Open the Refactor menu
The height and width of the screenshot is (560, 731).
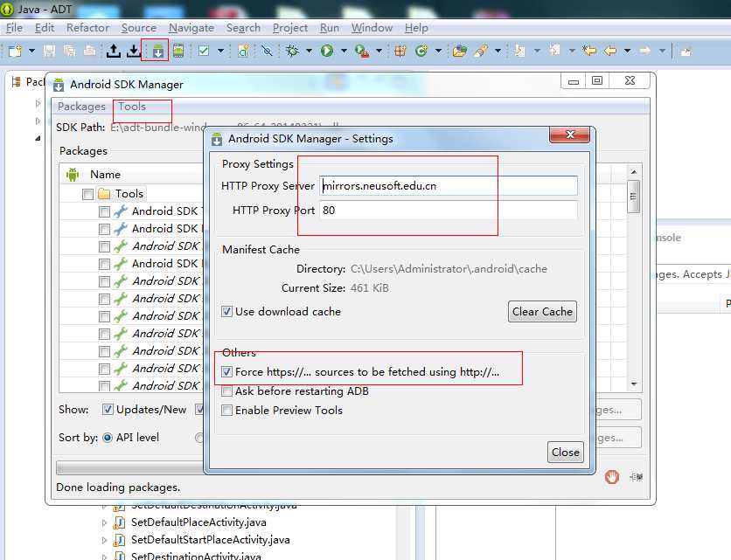87,28
